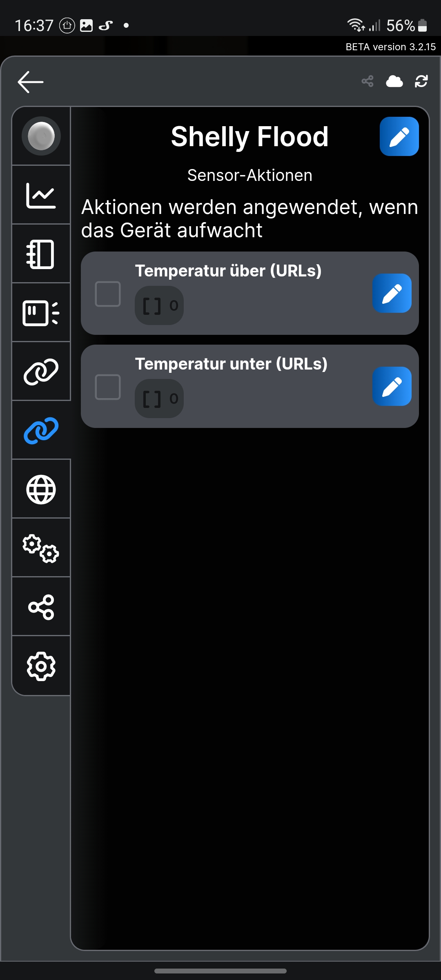
Task: Tap the cloud status icon
Action: pyautogui.click(x=394, y=82)
